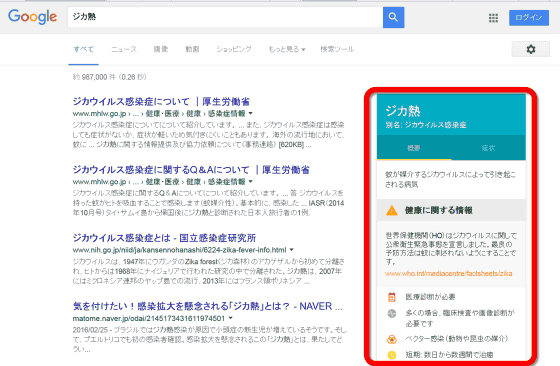This screenshot has width=560, height=366.
Task: Open the www.who.int/mediacentre/factsheets/zika link
Action: click(x=449, y=274)
